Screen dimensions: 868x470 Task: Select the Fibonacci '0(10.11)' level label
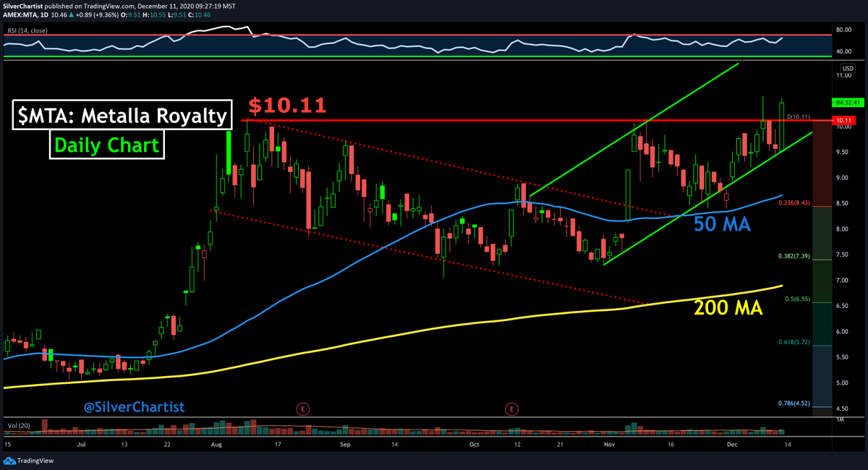(799, 116)
